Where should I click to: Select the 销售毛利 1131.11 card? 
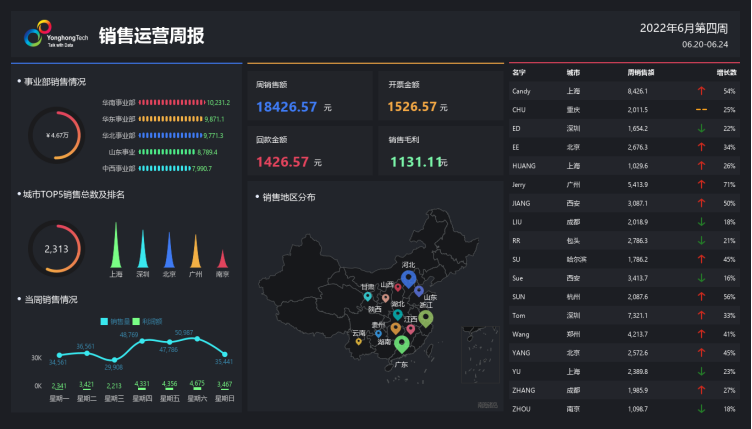pyautogui.click(x=441, y=152)
